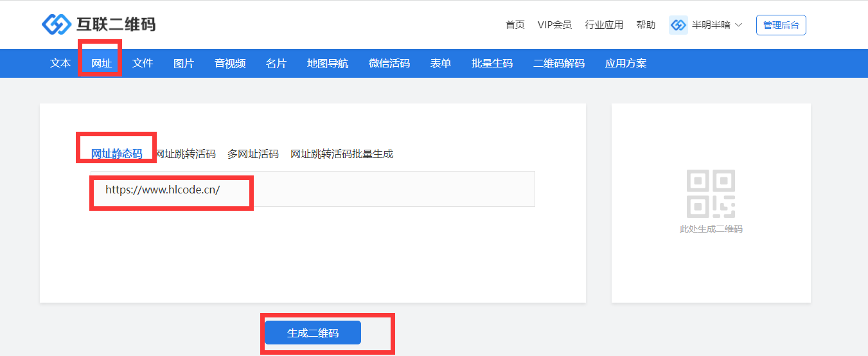Click the 此处生成二维码 placeholder text
This screenshot has width=868, height=356.
[x=711, y=228]
